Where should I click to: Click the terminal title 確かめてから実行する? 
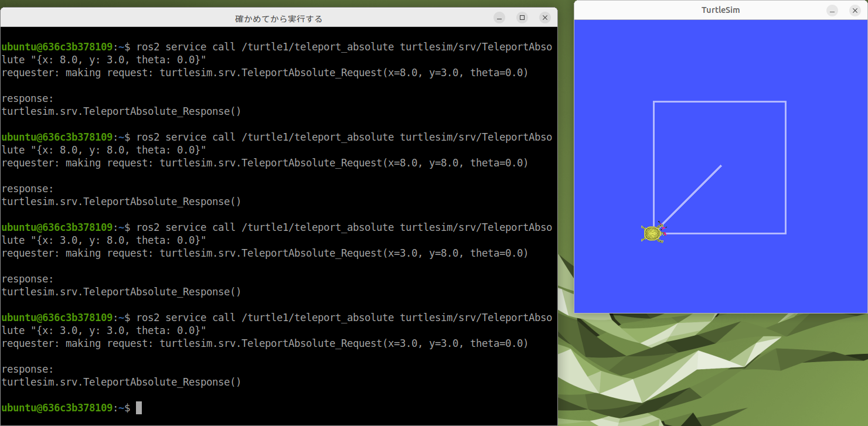coord(279,19)
